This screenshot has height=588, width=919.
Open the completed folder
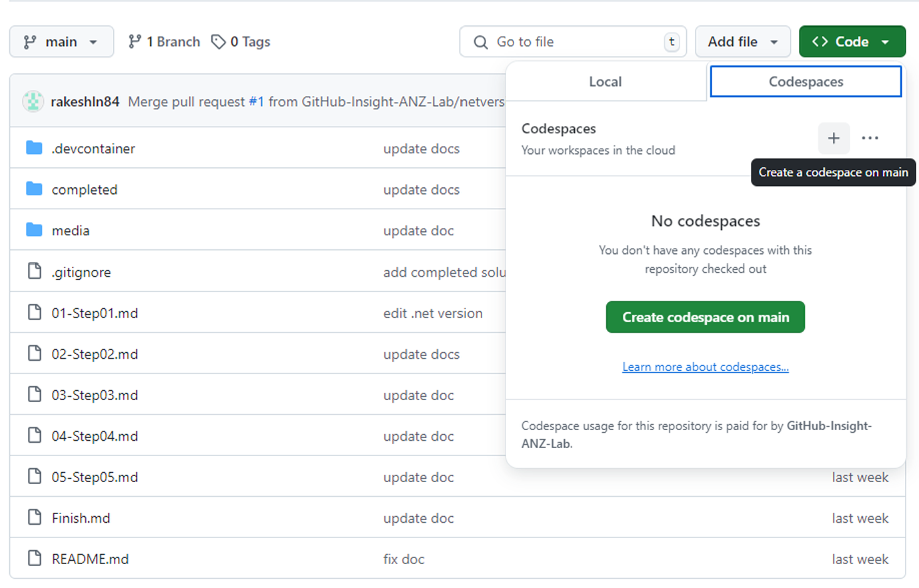(x=85, y=190)
